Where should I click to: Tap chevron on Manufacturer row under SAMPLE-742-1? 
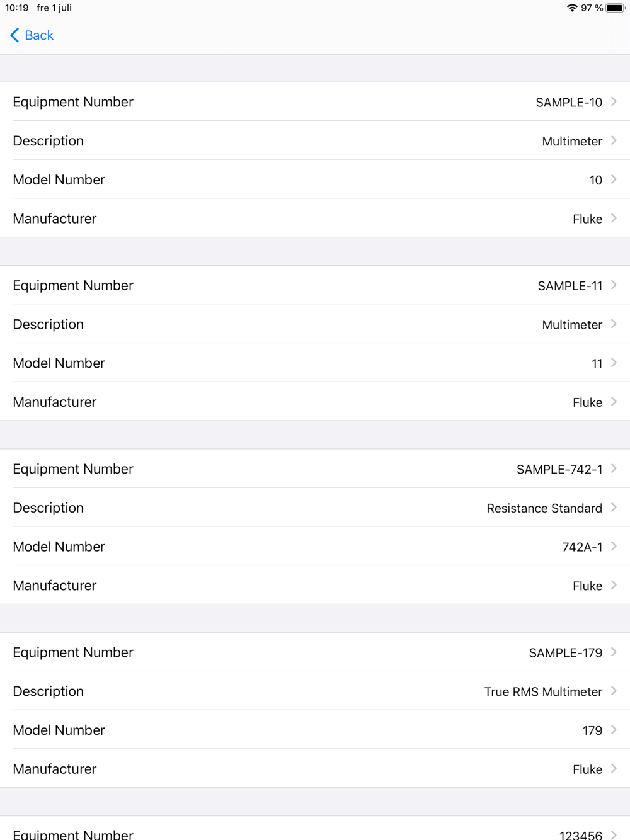click(x=614, y=586)
